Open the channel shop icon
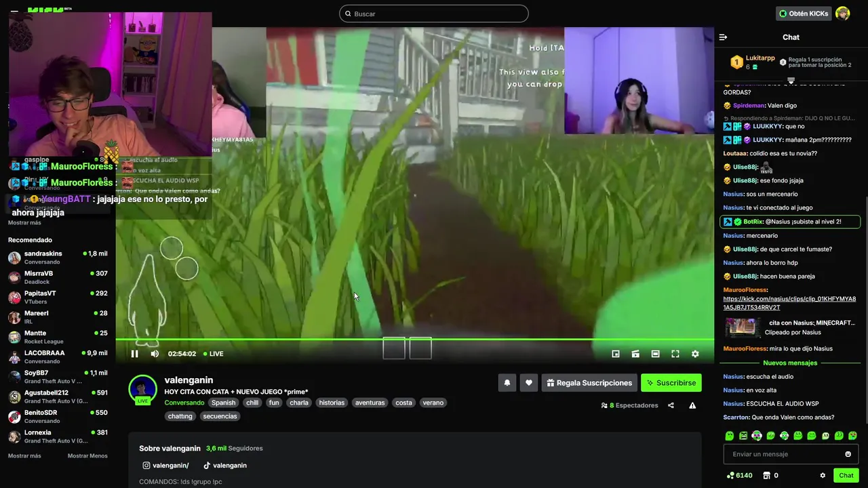 767,475
